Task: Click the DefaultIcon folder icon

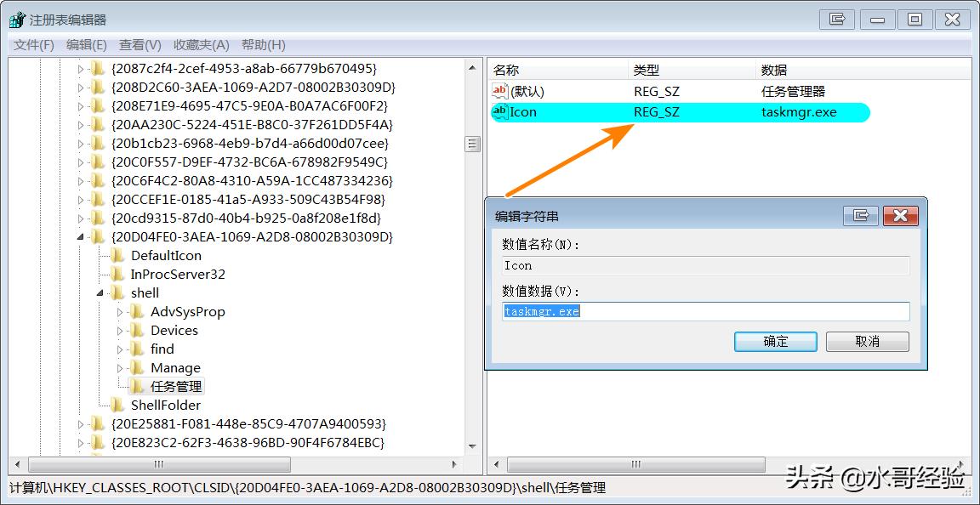Action: point(117,255)
